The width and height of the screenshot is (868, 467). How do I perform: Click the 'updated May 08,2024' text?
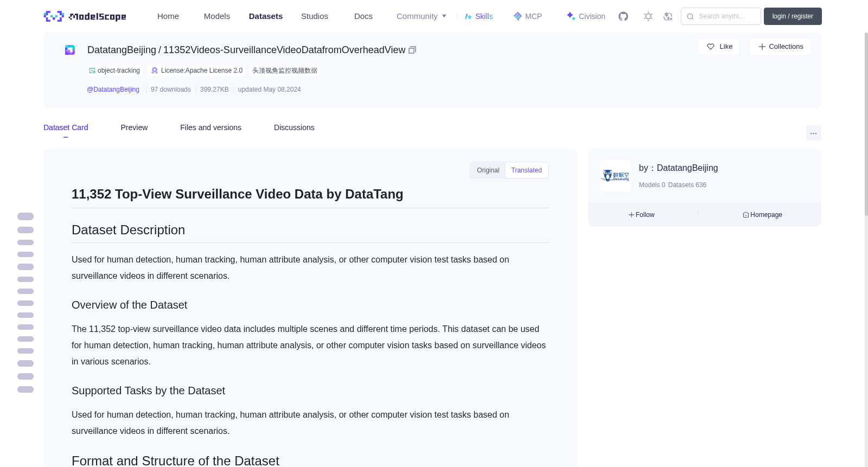[x=269, y=89]
